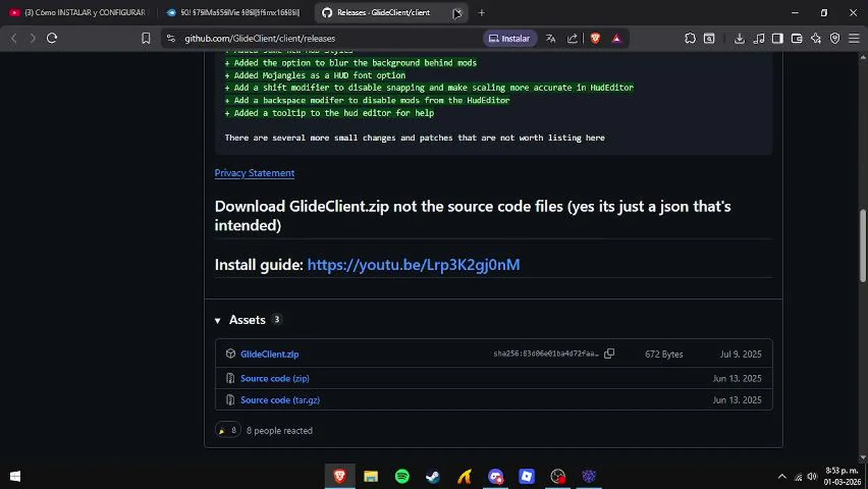
Task: Open OBS Studio from the taskbar
Action: (x=558, y=476)
